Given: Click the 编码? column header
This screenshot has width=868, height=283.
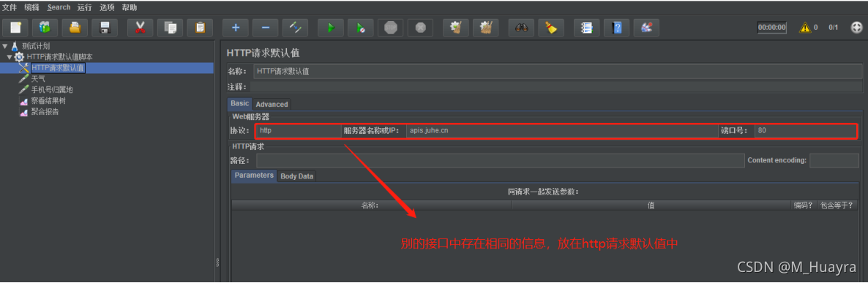Looking at the screenshot, I should (x=804, y=205).
